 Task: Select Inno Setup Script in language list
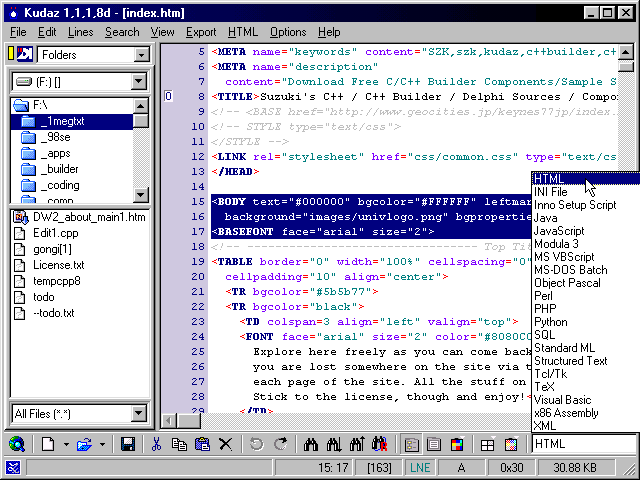[x=586, y=205]
